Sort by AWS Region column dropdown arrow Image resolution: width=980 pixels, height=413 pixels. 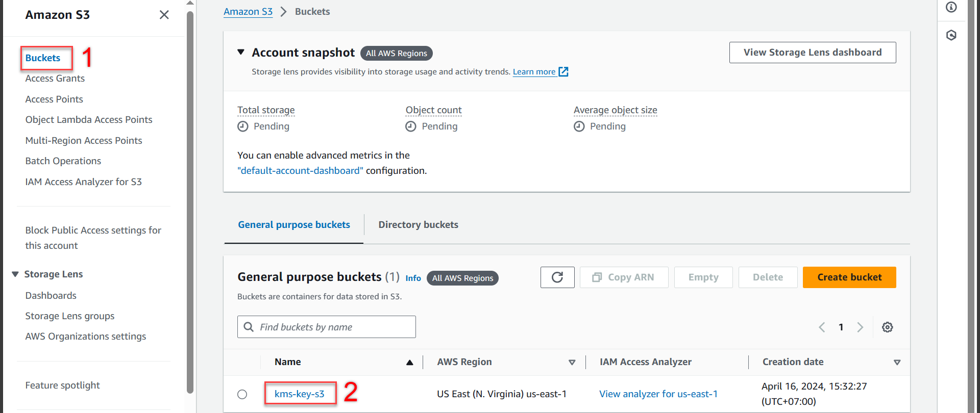572,363
